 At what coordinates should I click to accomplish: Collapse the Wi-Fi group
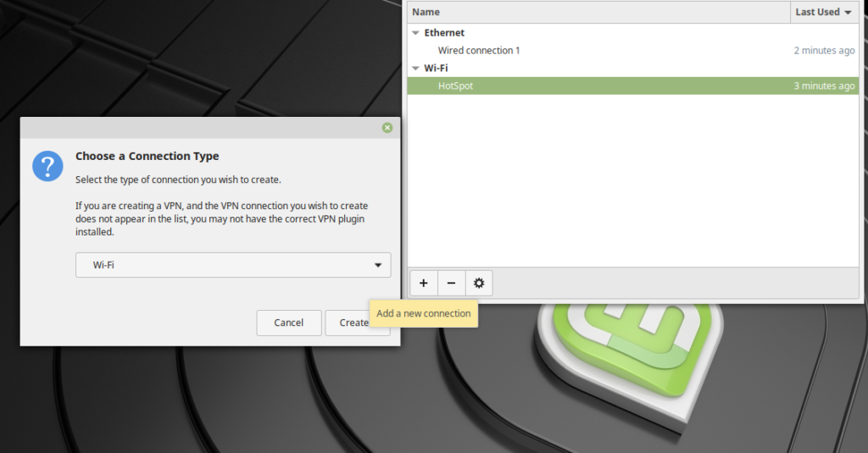click(x=415, y=68)
